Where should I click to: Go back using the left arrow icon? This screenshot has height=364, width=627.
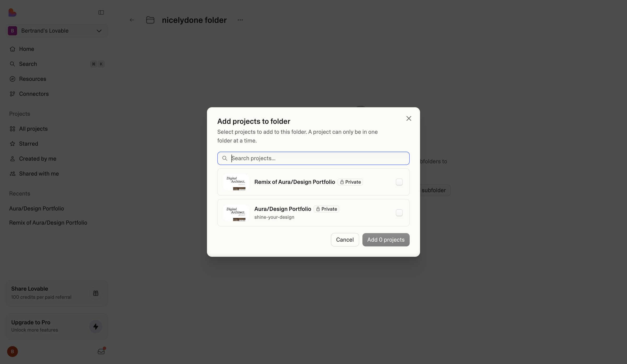point(132,20)
